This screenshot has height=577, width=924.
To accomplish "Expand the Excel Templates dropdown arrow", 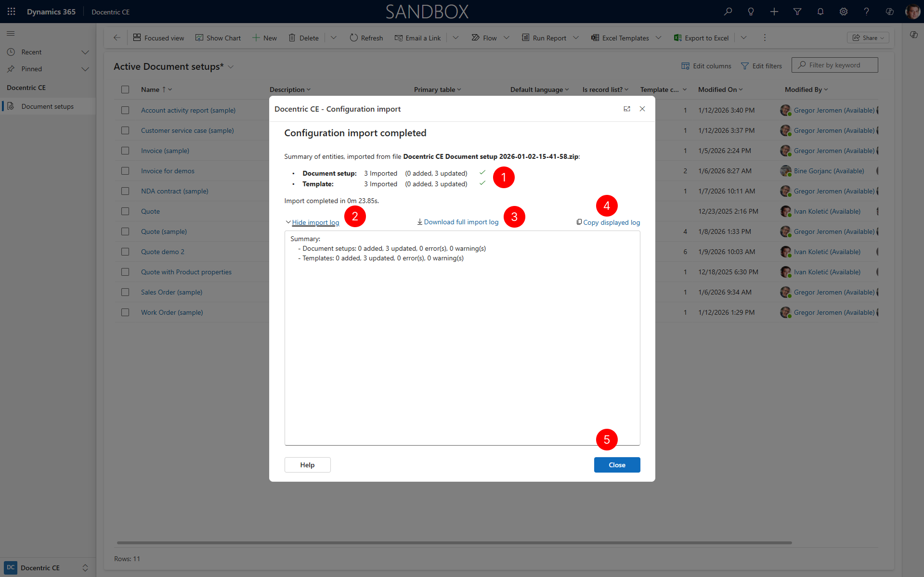I will 659,38.
